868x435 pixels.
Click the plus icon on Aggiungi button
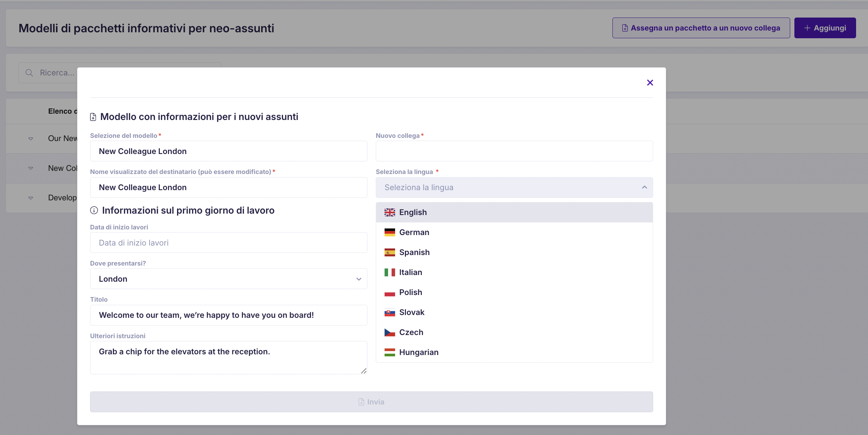pyautogui.click(x=807, y=28)
